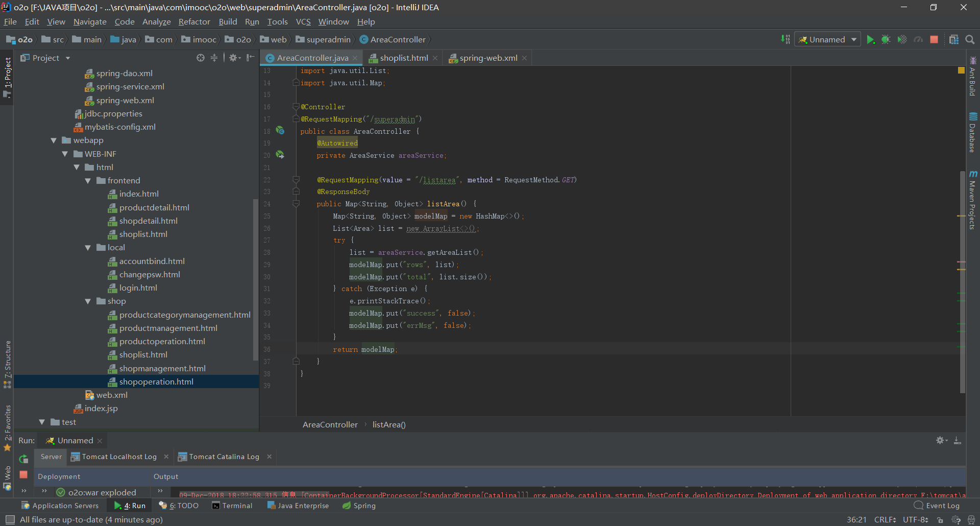The width and height of the screenshot is (980, 526).
Task: Switch to spring-web.xml editor tab
Action: [488, 58]
